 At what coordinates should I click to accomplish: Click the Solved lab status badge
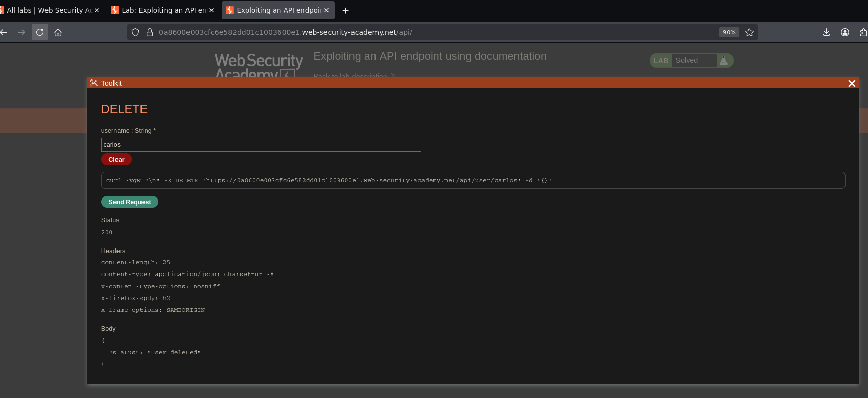(692, 60)
